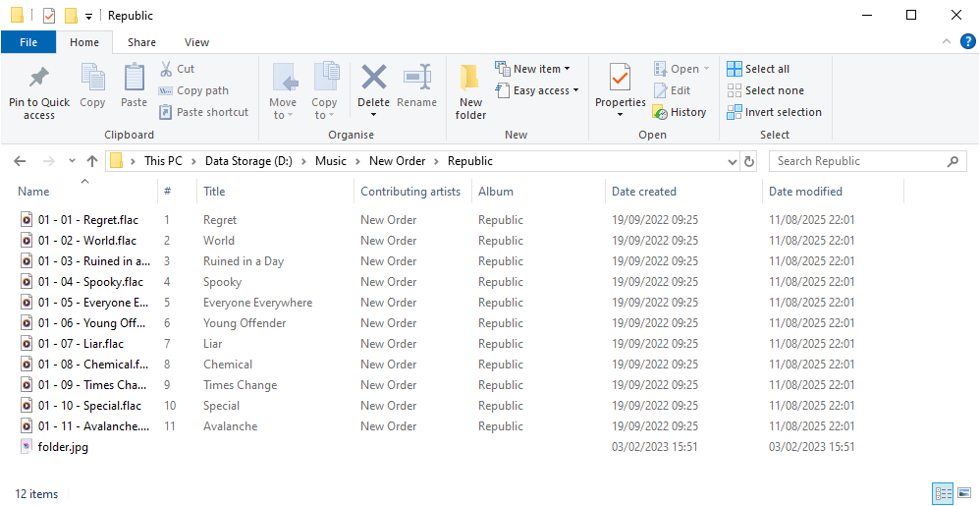Expand the address bar history dropdown
Viewport: 980px width, 506px height.
[x=733, y=161]
